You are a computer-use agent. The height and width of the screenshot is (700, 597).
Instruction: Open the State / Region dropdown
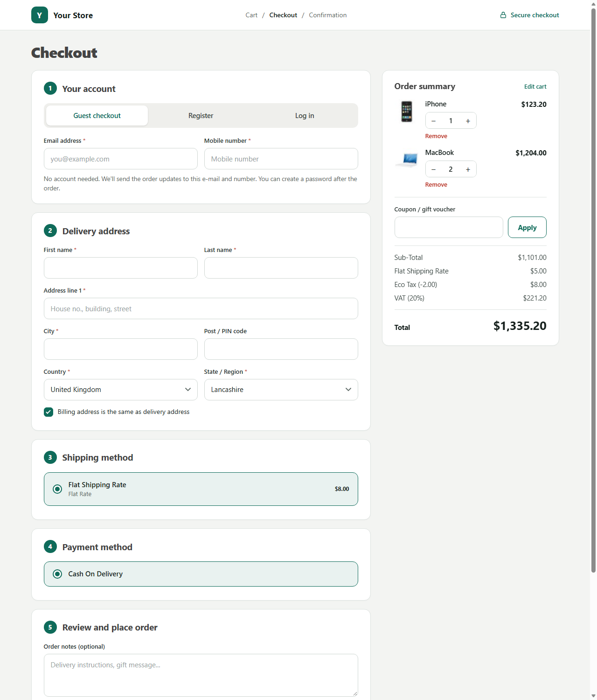click(x=281, y=390)
